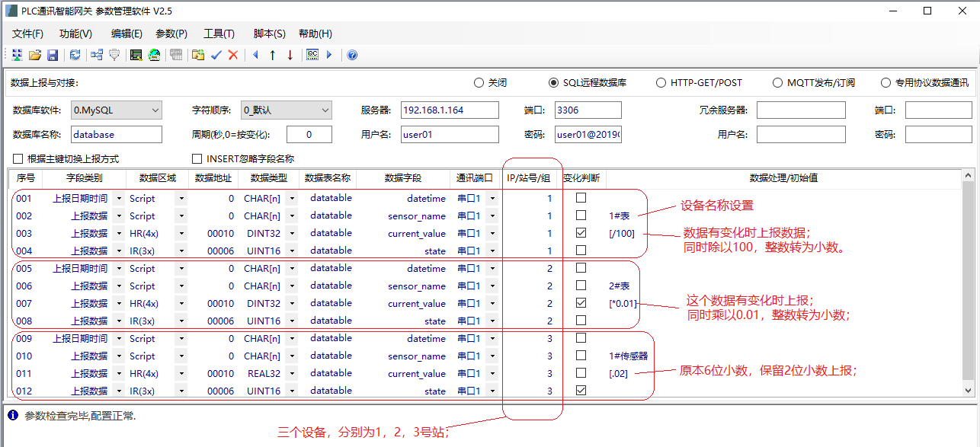Image resolution: width=980 pixels, height=447 pixels.
Task: Click the blue checkmark toolbar icon
Action: pyautogui.click(x=216, y=55)
